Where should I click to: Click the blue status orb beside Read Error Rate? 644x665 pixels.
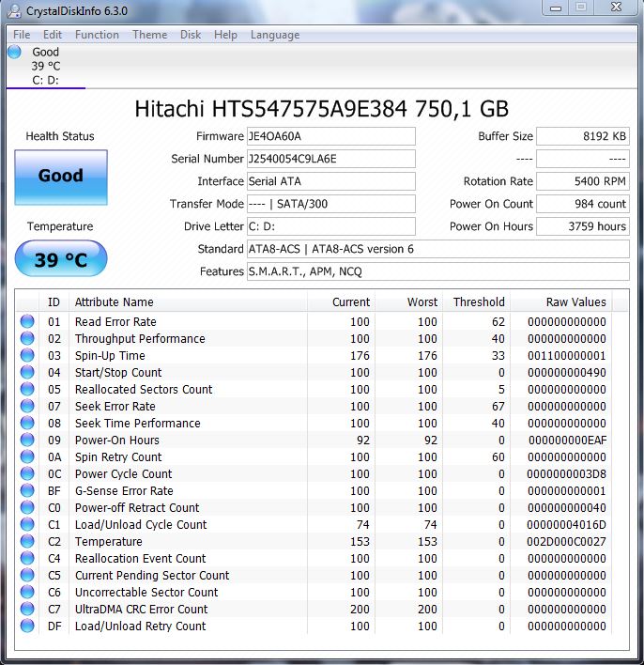click(x=26, y=322)
